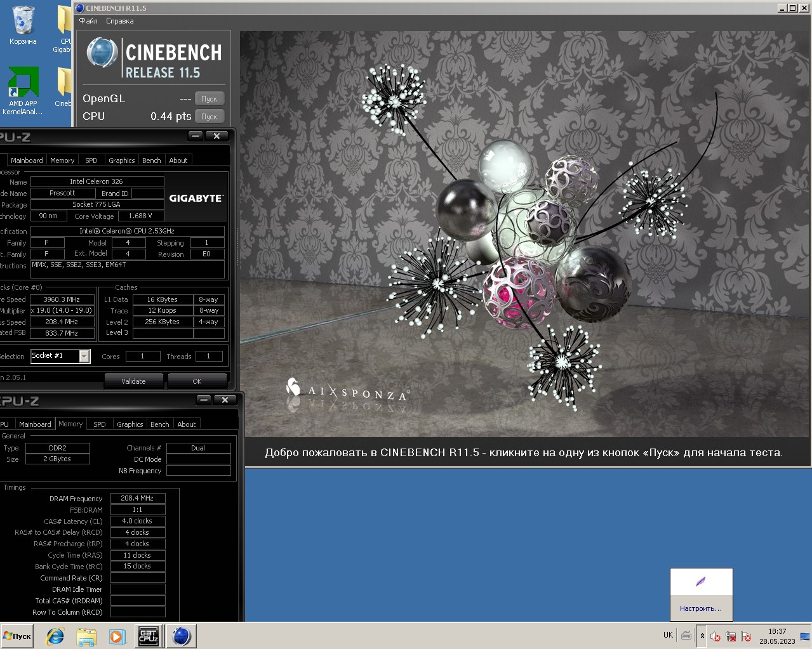The image size is (812, 649).
Task: Click the 2 GBytes memory size field
Action: (58, 459)
